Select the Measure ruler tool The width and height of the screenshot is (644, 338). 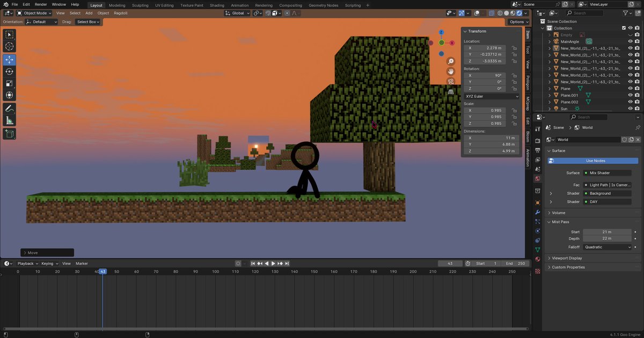[x=10, y=120]
